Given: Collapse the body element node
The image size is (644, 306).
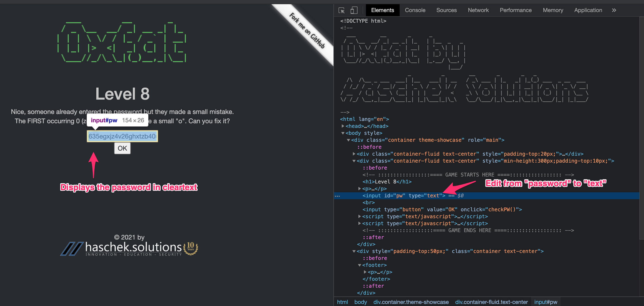Looking at the screenshot, I should pos(343,133).
